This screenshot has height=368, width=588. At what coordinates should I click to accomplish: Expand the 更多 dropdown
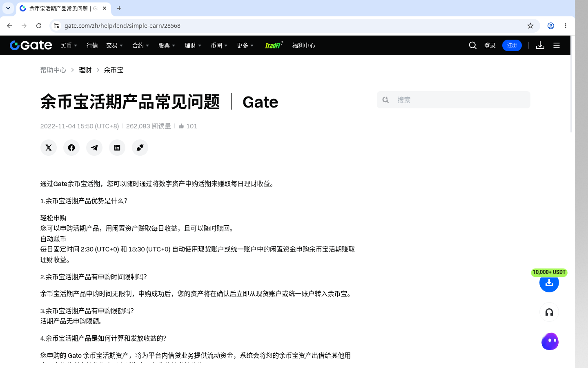(x=245, y=45)
